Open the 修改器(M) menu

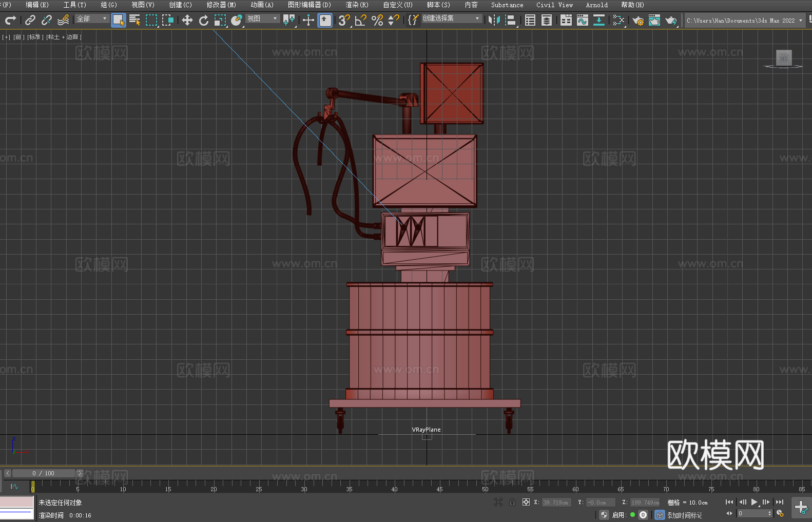click(221, 5)
